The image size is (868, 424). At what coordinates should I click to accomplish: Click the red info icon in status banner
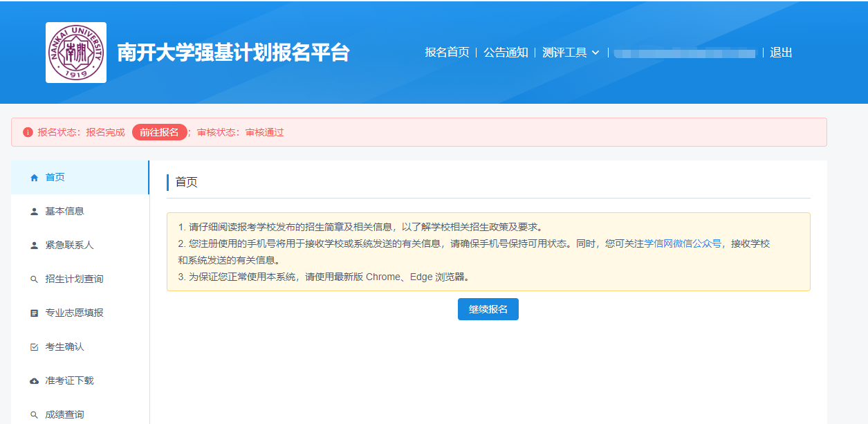(28, 132)
